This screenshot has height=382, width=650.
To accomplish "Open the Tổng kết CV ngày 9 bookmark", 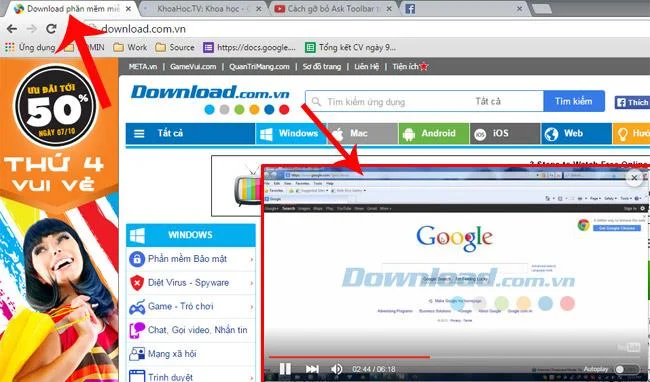I will tap(351, 47).
